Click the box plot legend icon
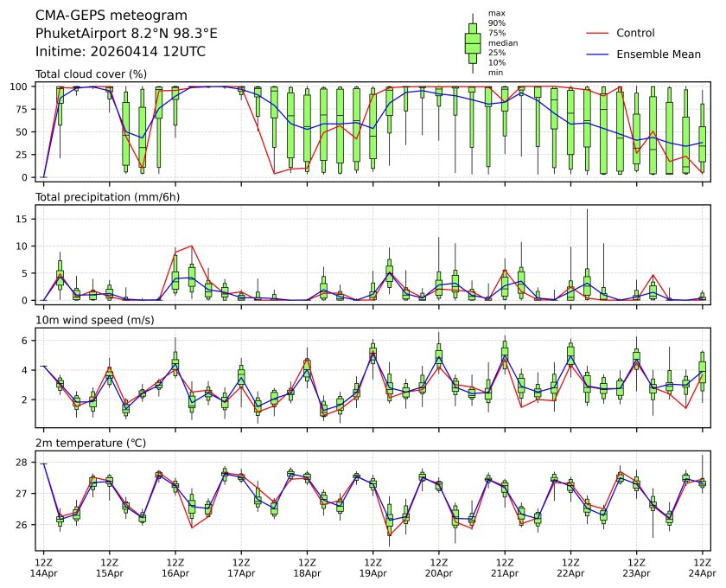 pyautogui.click(x=473, y=43)
